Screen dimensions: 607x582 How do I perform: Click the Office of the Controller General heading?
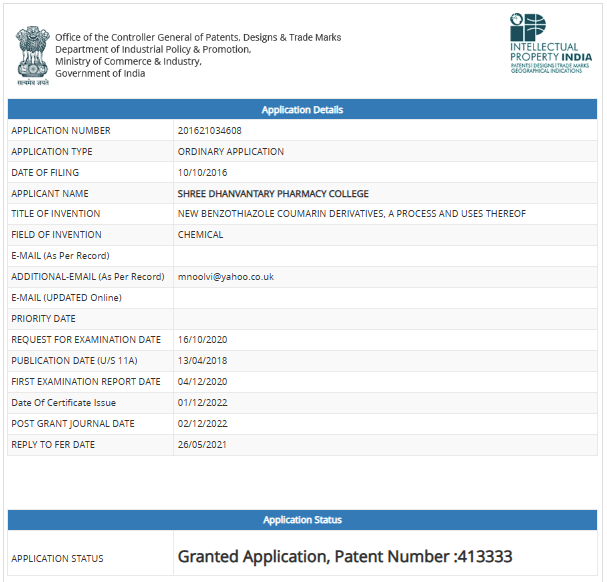coord(198,38)
